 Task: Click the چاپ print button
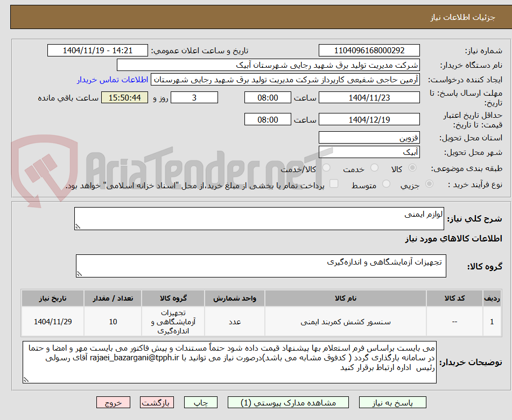tap(200, 402)
